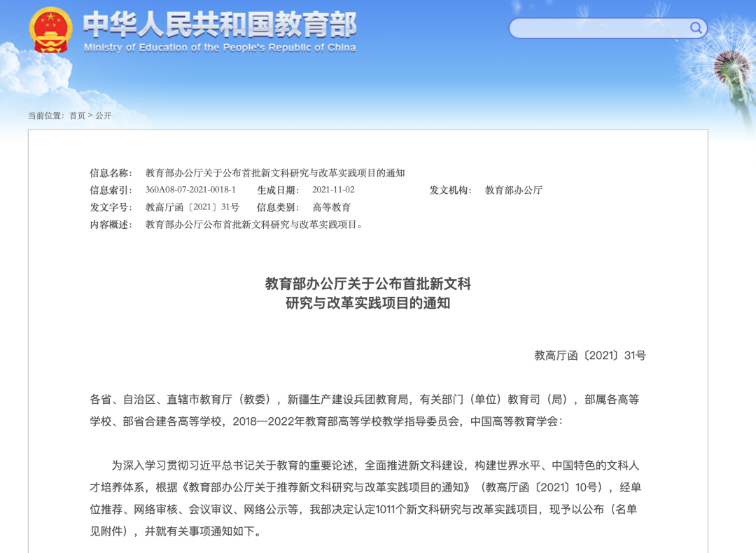Screen dimensions: 756x553
Task: Click the 信息名称 notice title value
Action: [x=275, y=173]
